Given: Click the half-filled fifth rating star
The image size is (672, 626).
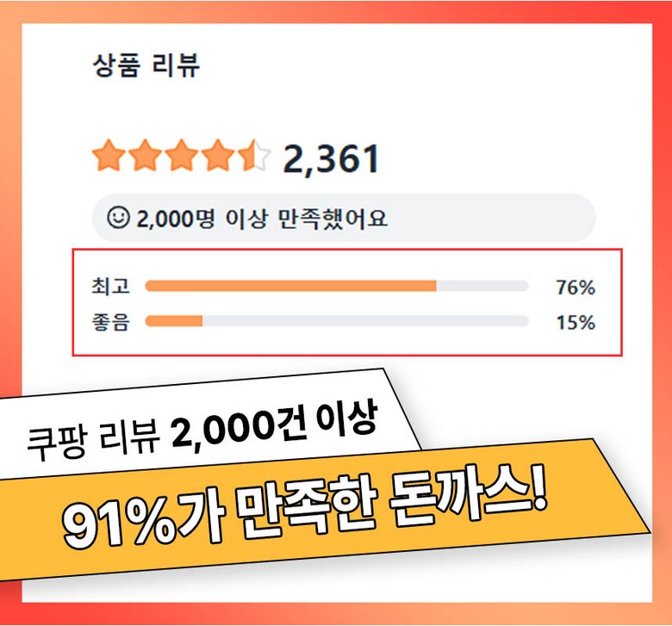Looking at the screenshot, I should click(253, 158).
